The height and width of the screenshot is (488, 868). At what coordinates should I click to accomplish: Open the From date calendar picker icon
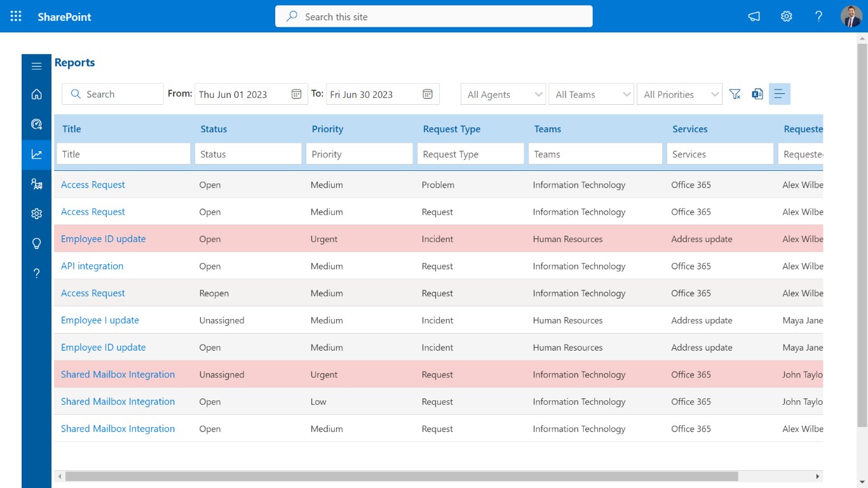[296, 94]
